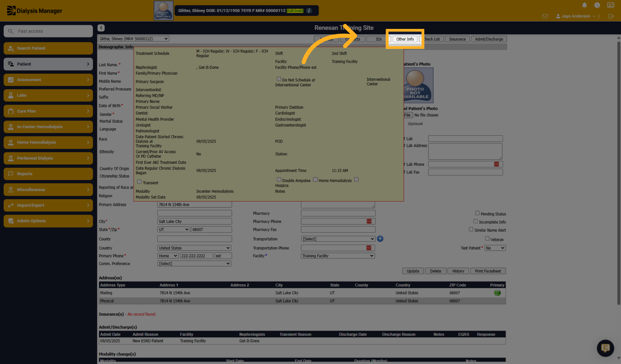Open the Transportation Select dropdown
Viewport: 621px width, 364px height.
[x=338, y=239]
